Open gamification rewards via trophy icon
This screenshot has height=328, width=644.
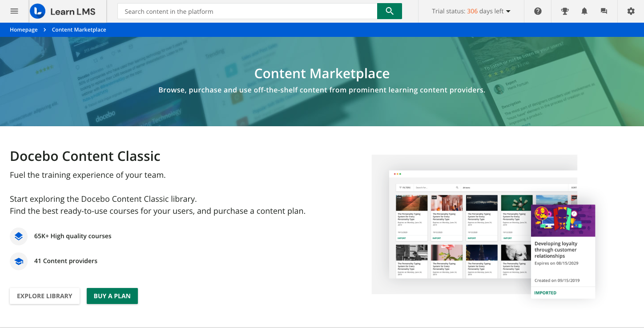(564, 11)
